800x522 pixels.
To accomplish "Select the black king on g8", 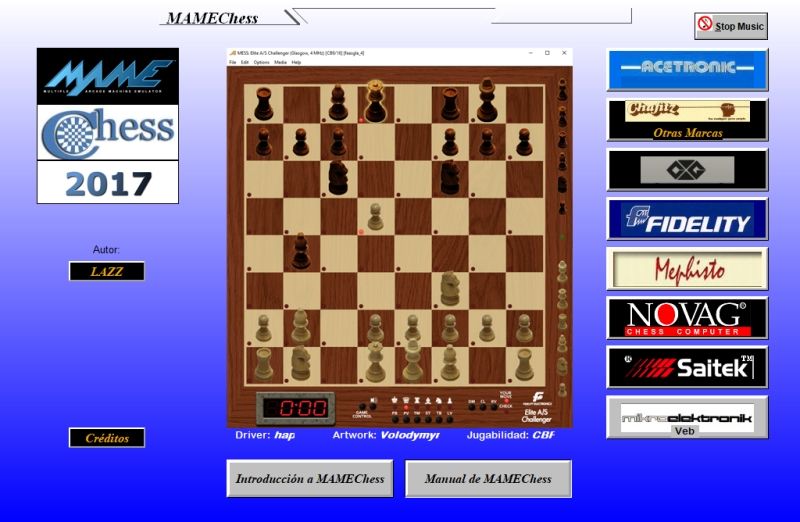I will (x=487, y=101).
